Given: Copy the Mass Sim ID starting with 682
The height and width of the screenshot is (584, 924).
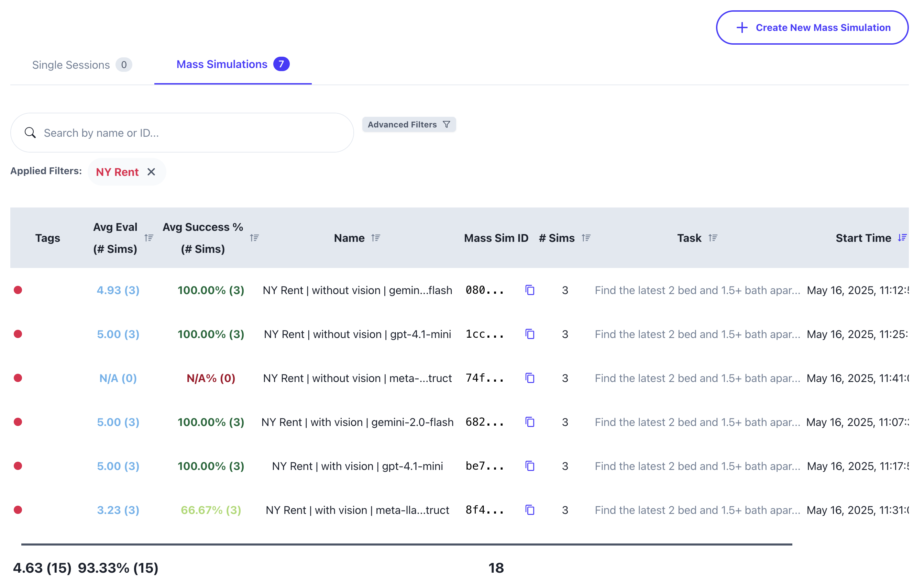Looking at the screenshot, I should pos(529,422).
